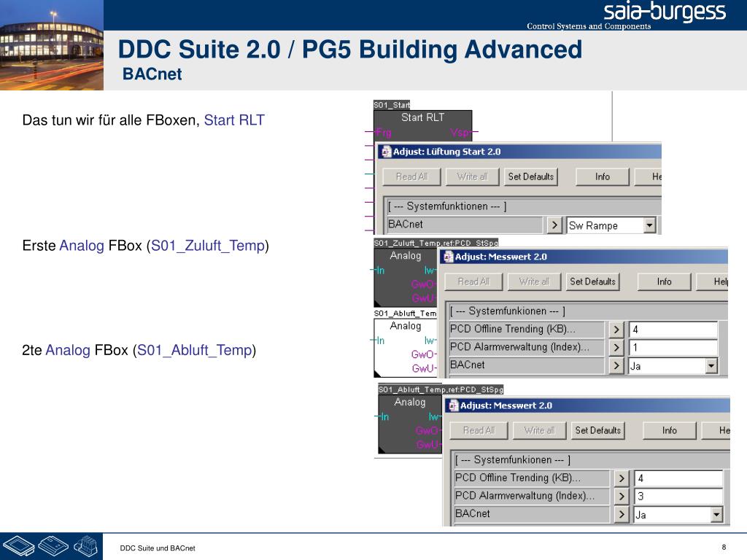Click arrow beside BACnet in first Messwert window
This screenshot has width=747, height=560.
coord(616,366)
